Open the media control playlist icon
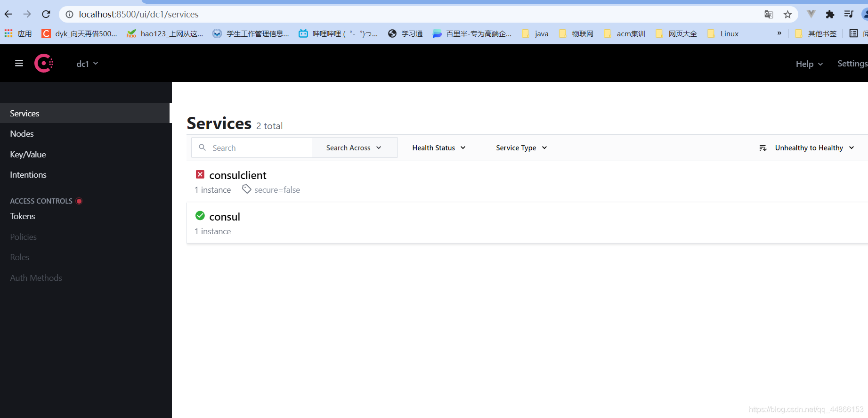 tap(849, 15)
